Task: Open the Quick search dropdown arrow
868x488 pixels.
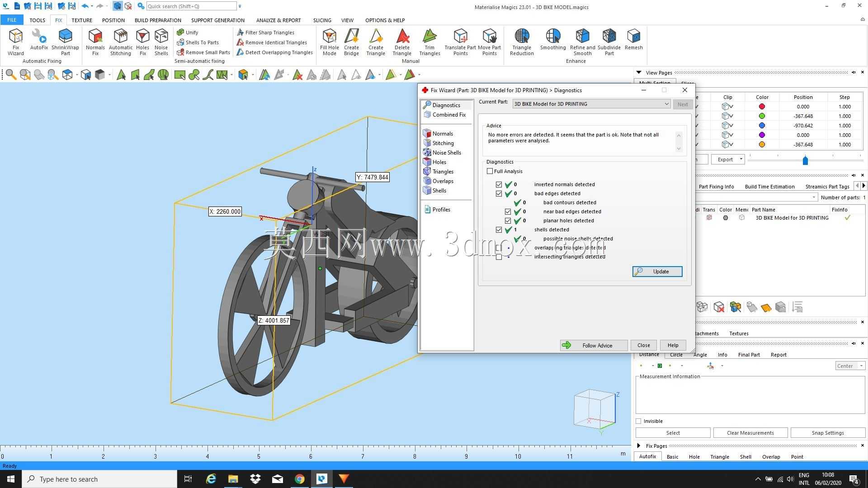Action: coord(240,6)
